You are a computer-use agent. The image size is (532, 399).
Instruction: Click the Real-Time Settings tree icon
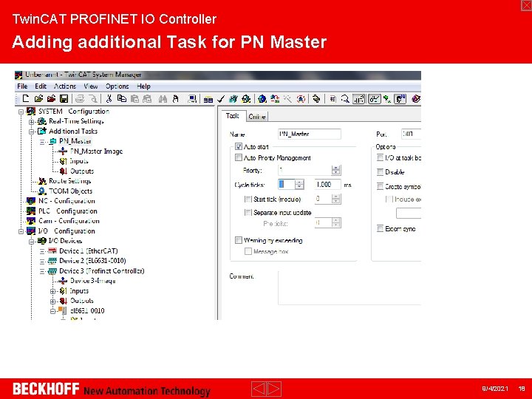pyautogui.click(x=41, y=121)
